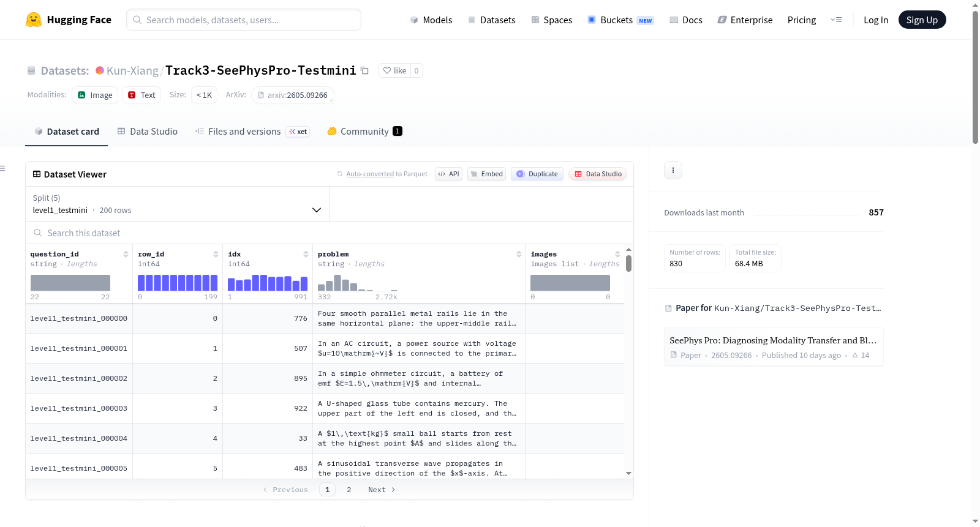980x527 pixels.
Task: Click the Hugging Face logo icon
Action: coord(34,20)
